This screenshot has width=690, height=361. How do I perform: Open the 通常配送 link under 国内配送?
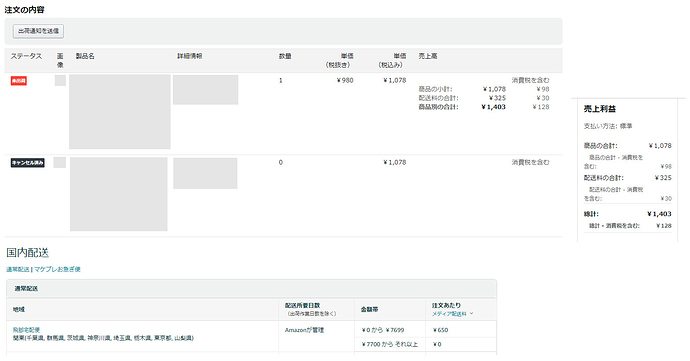[18, 269]
